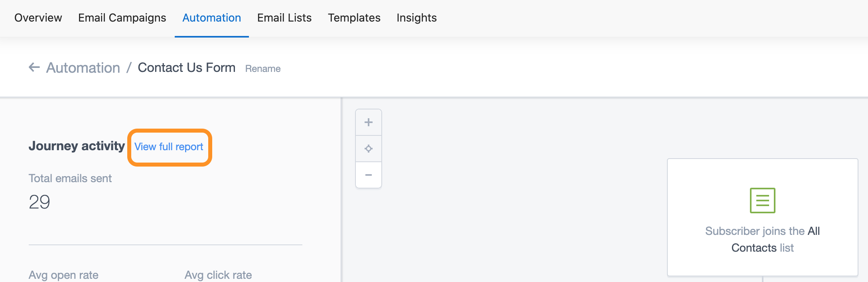Open the Overview tab
This screenshot has width=868, height=282.
point(38,18)
